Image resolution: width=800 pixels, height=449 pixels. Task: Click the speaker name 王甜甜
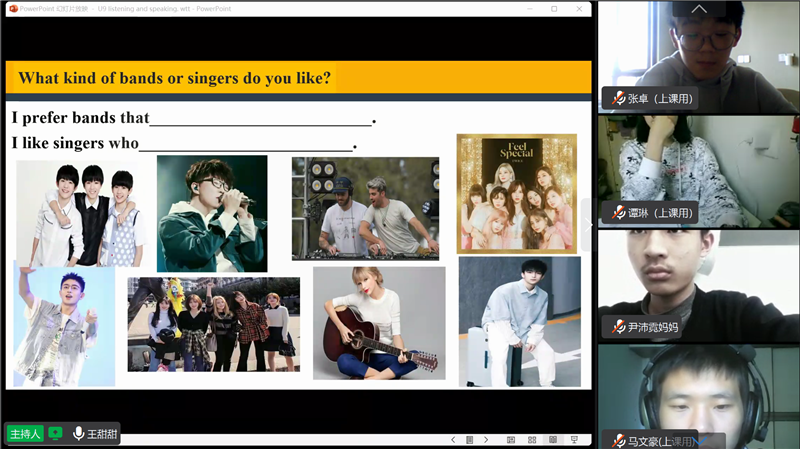click(102, 434)
